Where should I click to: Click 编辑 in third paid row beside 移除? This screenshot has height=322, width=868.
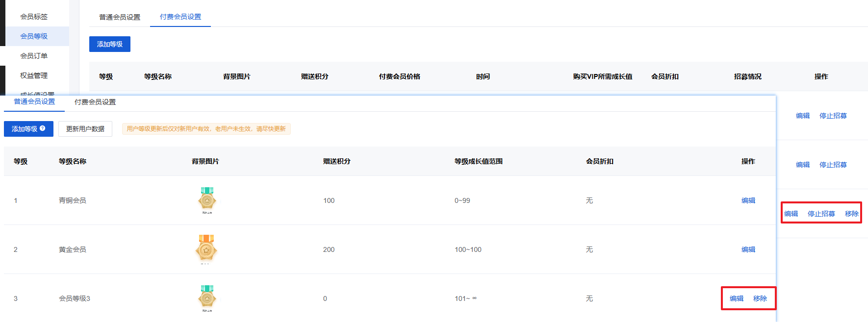click(x=791, y=214)
